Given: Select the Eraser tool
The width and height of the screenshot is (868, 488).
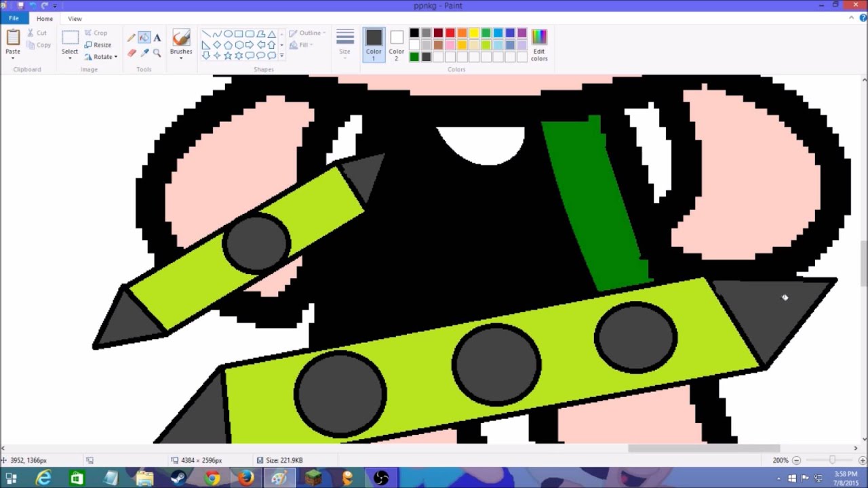Looking at the screenshot, I should [132, 52].
